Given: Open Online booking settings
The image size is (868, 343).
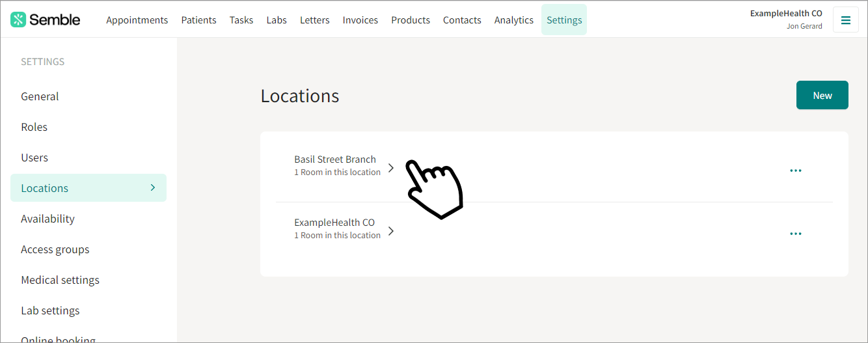Looking at the screenshot, I should (x=59, y=339).
